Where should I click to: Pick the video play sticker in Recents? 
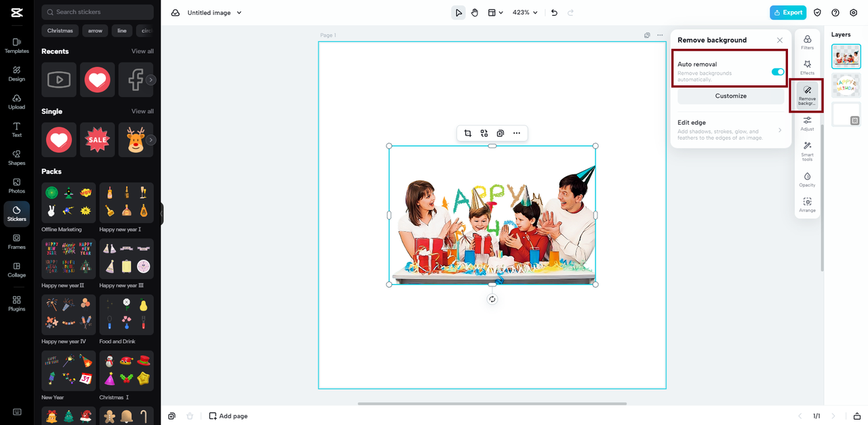[x=59, y=79]
